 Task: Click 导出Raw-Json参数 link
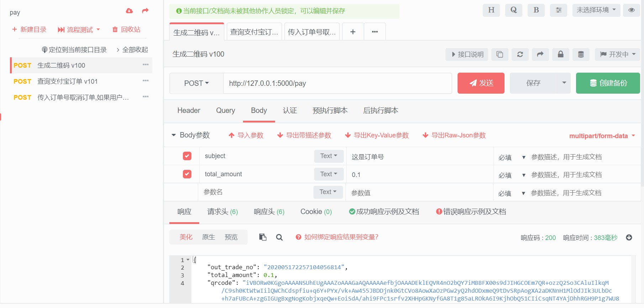[454, 135]
